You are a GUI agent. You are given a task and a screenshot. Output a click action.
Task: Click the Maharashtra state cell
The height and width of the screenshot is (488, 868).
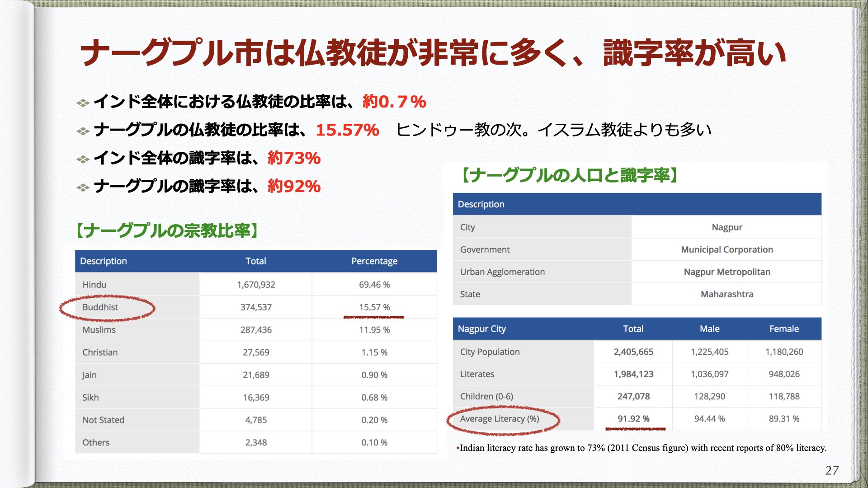(x=726, y=294)
